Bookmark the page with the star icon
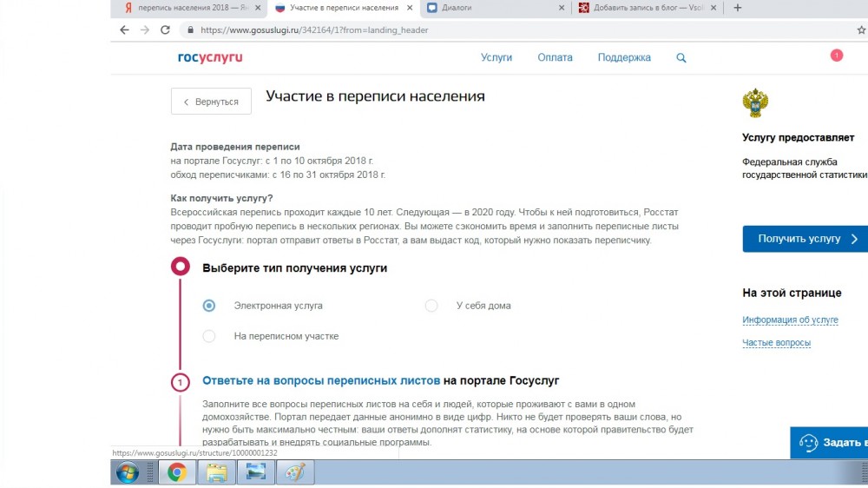Image resolution: width=868 pixels, height=488 pixels. point(861,30)
